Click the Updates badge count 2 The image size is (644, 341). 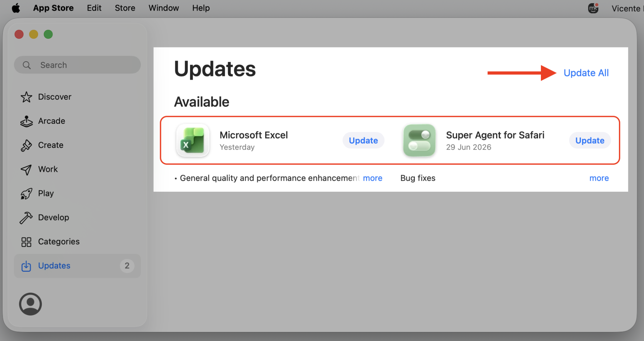[127, 266]
